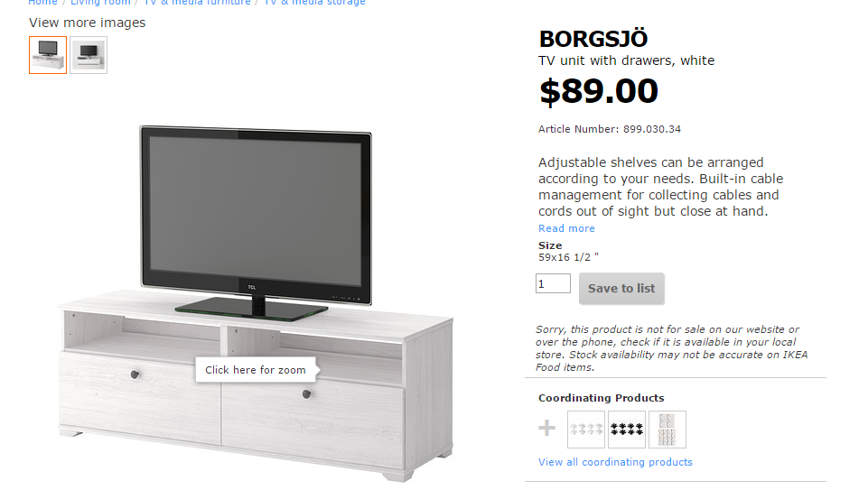The image size is (868, 490).
Task: Go to Home breadcrumb link
Action: 42,2
